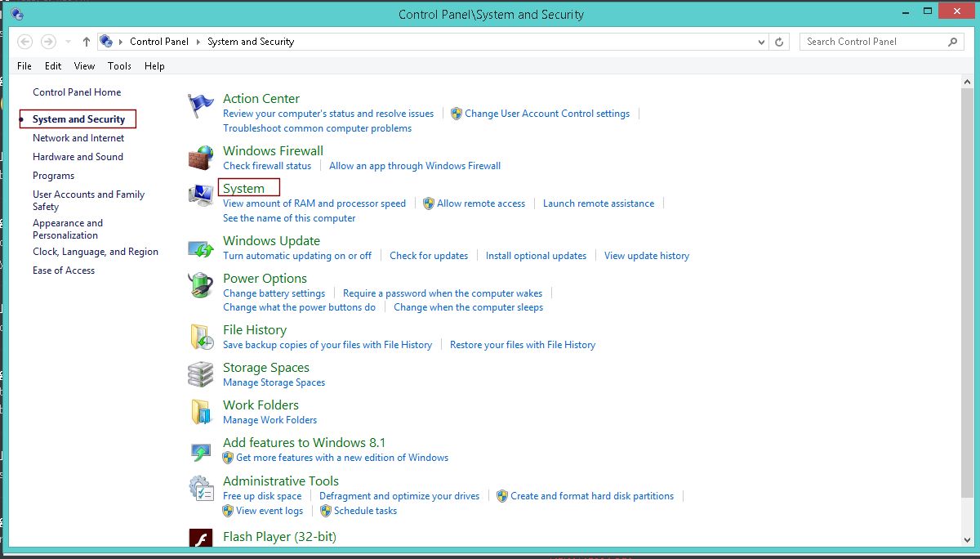The height and width of the screenshot is (559, 980).
Task: Click Manage Work Folders link
Action: click(270, 420)
